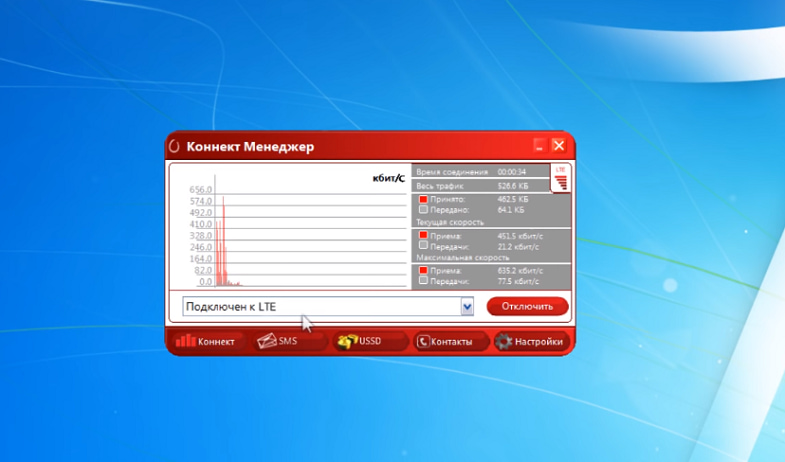785x462 pixels.
Task: Click the max receive speed 635.2 кбит/с
Action: (520, 271)
